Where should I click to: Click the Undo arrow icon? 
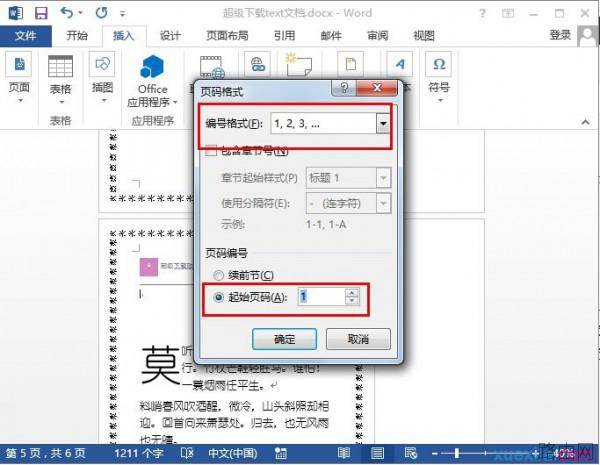[67, 13]
